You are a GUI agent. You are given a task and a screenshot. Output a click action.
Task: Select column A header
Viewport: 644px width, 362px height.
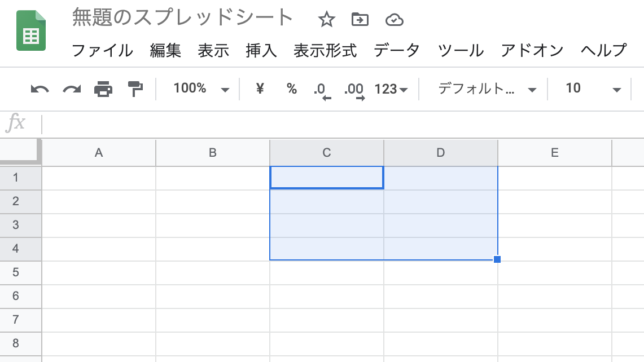tap(99, 152)
